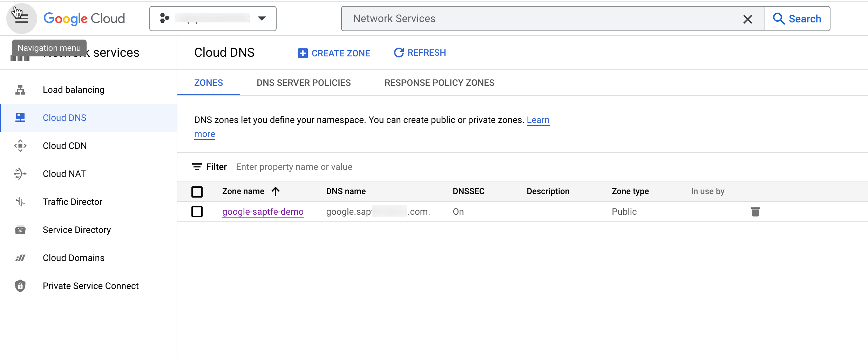
Task: Switch to DNS SERVER POLICIES tab
Action: tap(304, 83)
